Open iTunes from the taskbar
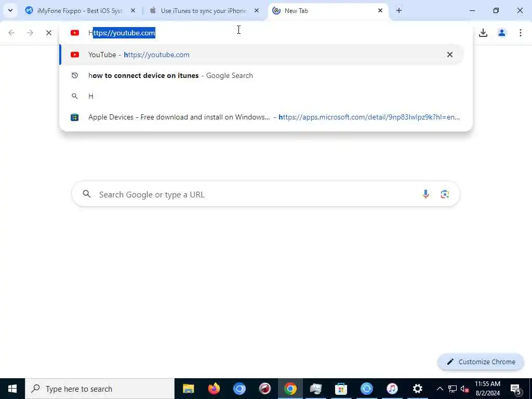 click(392, 389)
